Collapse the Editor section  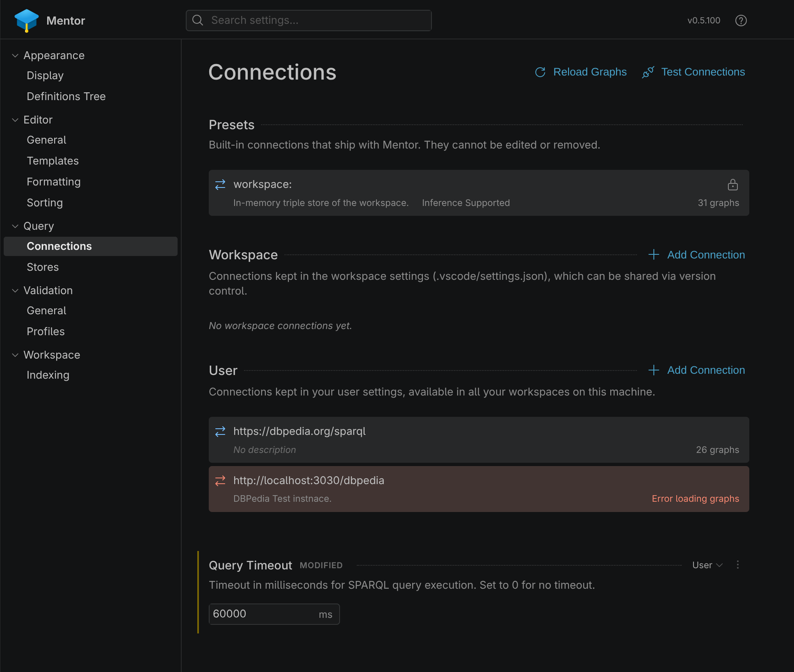click(x=15, y=120)
